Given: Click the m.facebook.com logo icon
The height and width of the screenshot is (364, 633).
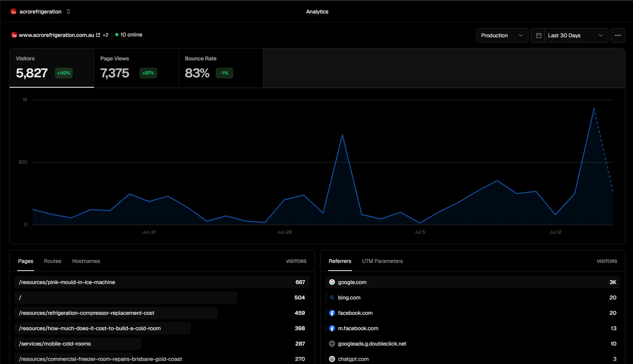Looking at the screenshot, I should coord(332,328).
